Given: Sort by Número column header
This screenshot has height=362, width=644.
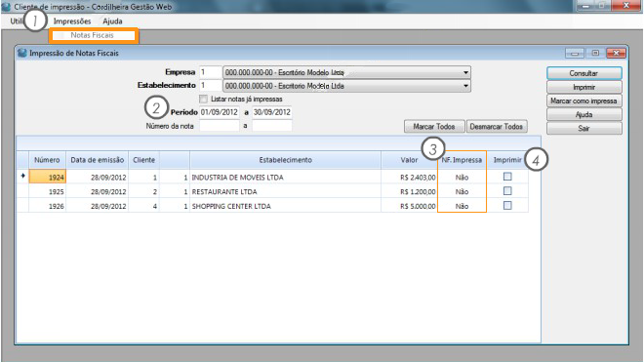Looking at the screenshot, I should tap(47, 160).
